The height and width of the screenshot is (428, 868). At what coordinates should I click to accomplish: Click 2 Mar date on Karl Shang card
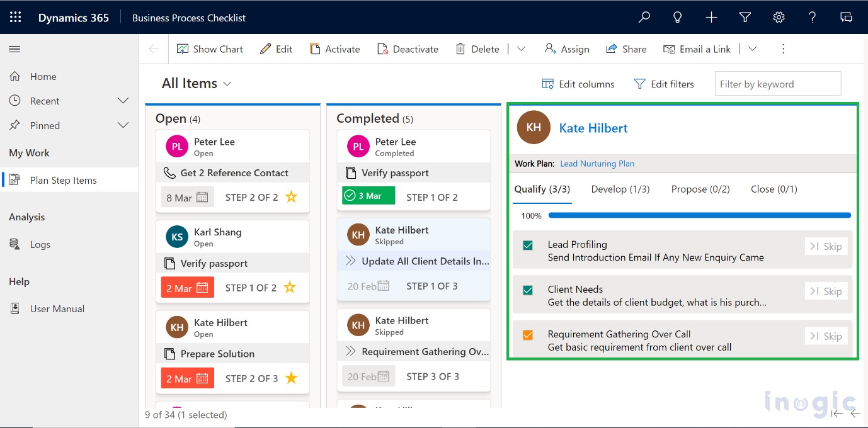coord(187,288)
